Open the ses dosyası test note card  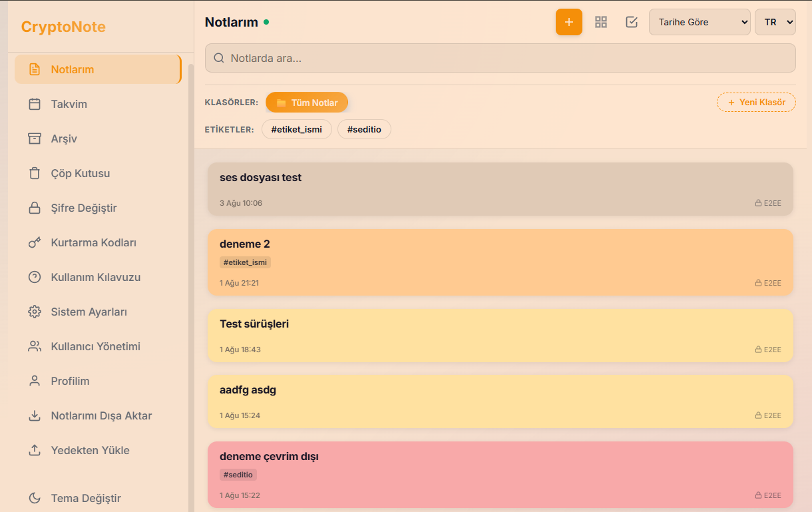pos(501,189)
